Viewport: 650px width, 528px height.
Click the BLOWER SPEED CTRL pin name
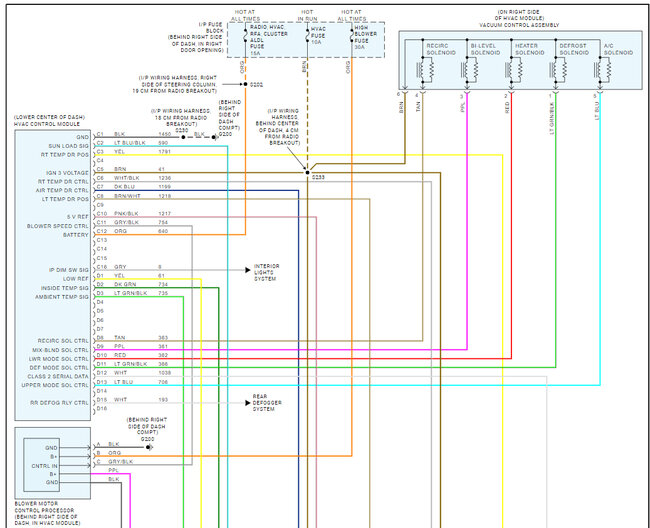click(58, 226)
